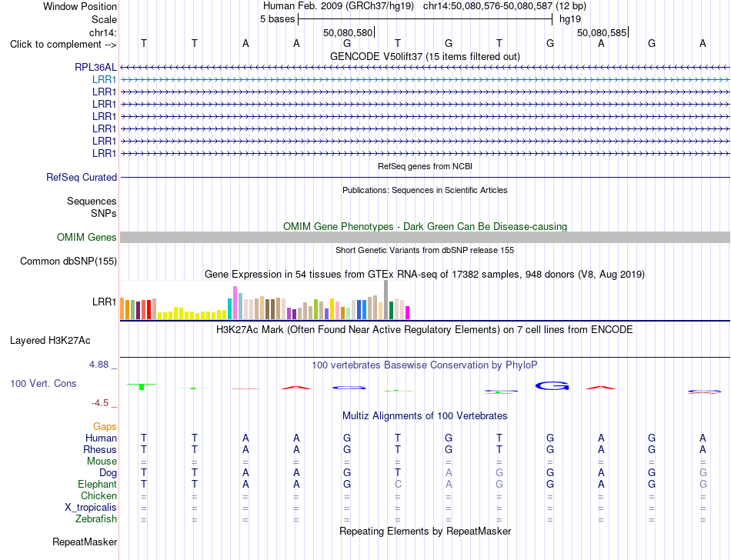Click the -4.5 PhyloP scale value

pyautogui.click(x=100, y=403)
